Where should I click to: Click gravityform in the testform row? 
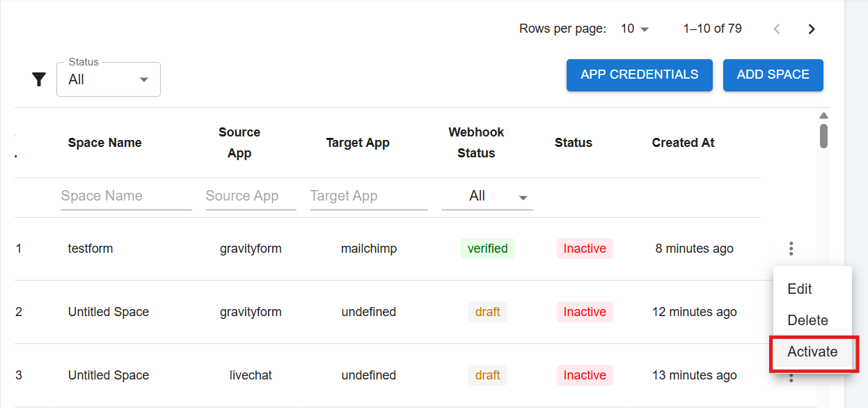(x=251, y=249)
